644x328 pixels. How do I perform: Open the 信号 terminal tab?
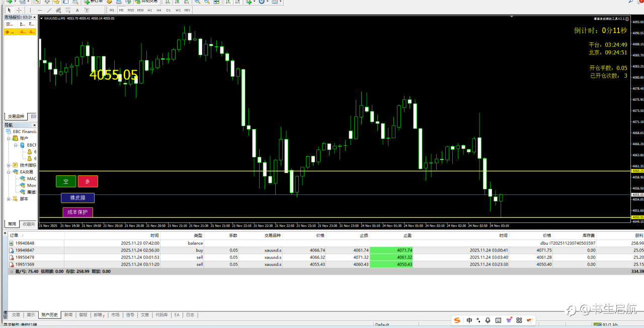[130, 315]
